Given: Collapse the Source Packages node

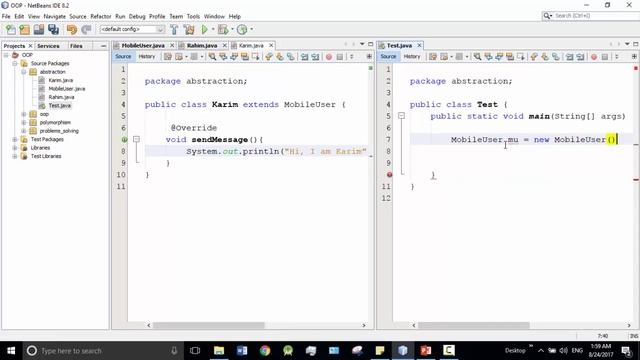Looking at the screenshot, I should (15, 63).
